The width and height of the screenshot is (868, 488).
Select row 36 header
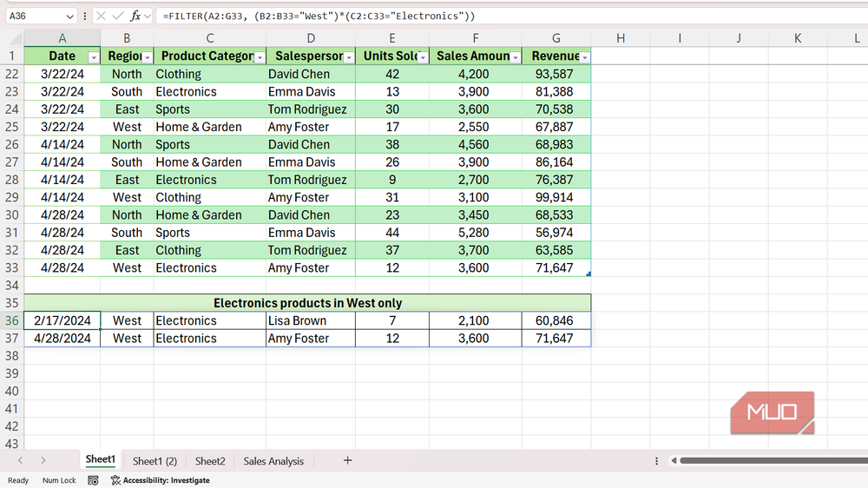click(11, 320)
